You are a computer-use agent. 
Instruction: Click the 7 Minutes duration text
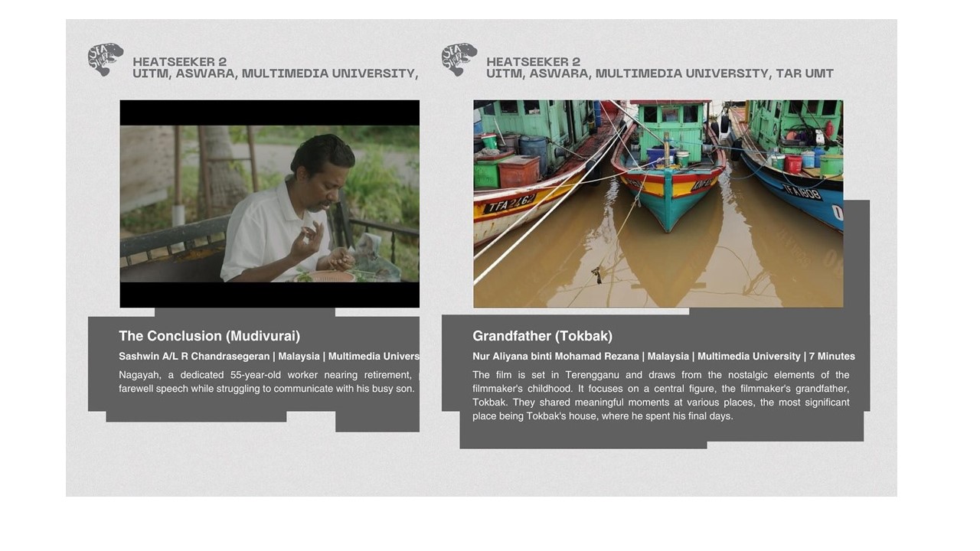[832, 357]
